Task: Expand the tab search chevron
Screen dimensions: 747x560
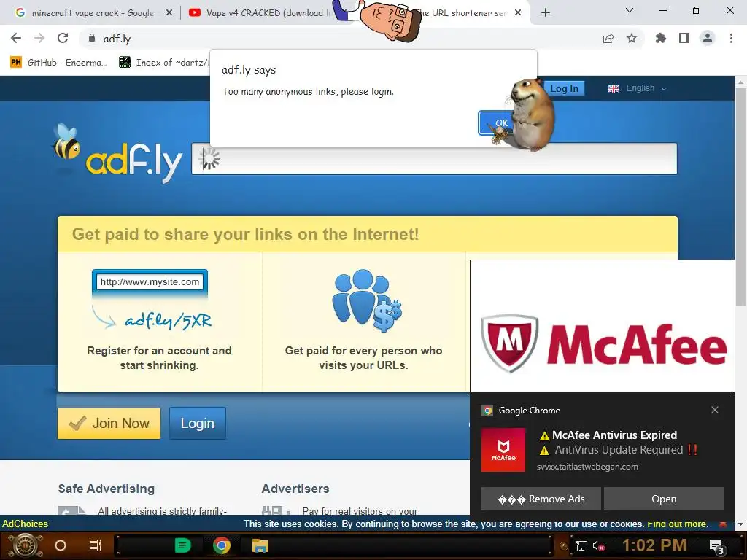Action: click(630, 10)
